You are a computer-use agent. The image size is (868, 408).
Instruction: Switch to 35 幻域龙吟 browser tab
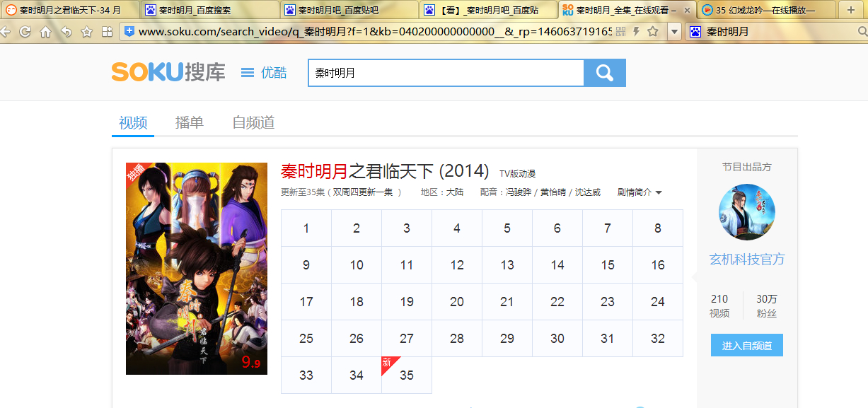pyautogui.click(x=767, y=10)
